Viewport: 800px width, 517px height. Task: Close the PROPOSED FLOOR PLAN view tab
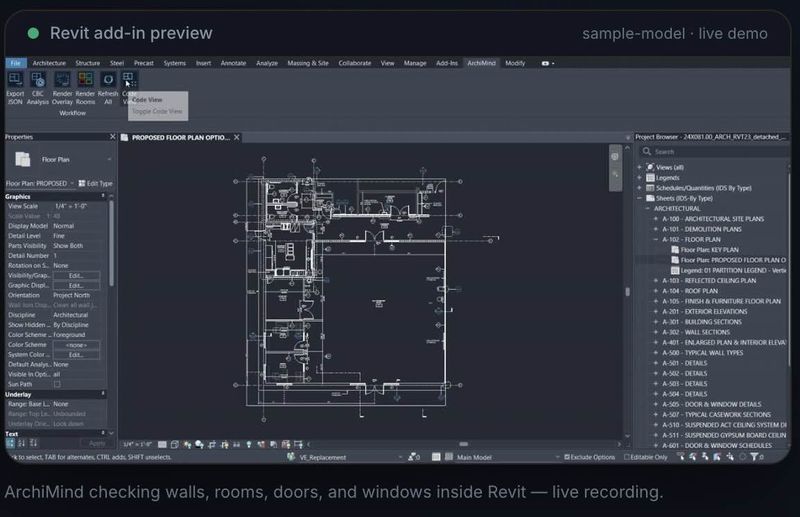click(x=237, y=137)
